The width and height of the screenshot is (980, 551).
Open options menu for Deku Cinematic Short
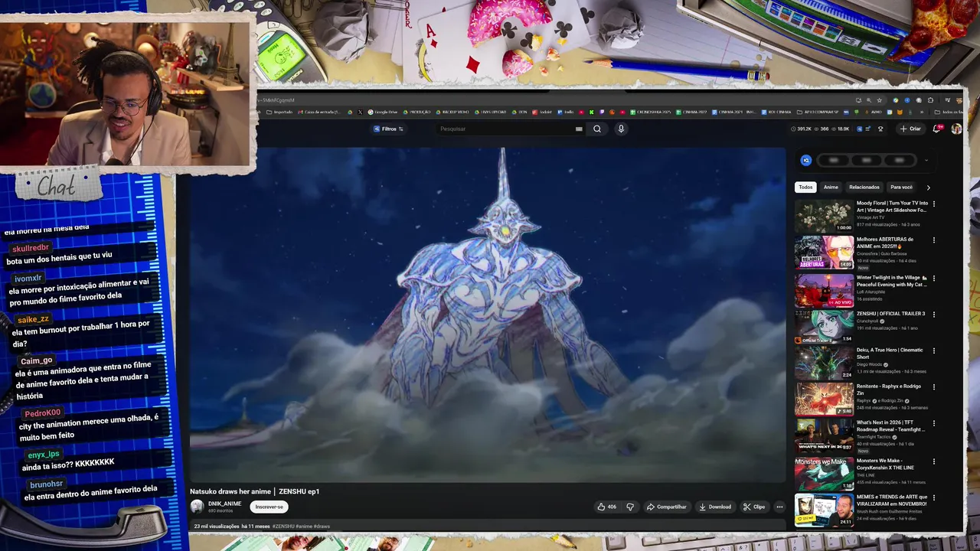point(934,350)
